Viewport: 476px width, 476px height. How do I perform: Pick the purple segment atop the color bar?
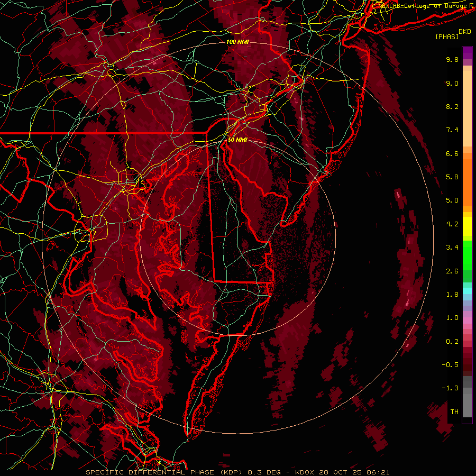(467, 53)
